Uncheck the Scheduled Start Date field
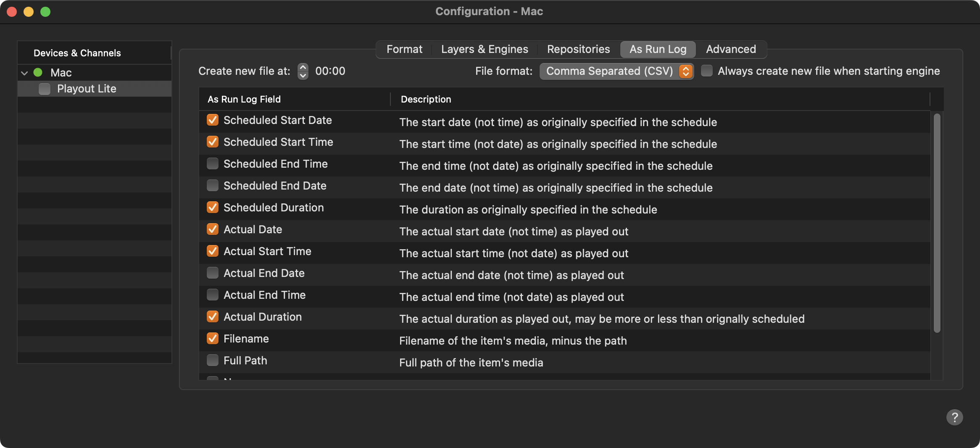This screenshot has width=980, height=448. 213,120
